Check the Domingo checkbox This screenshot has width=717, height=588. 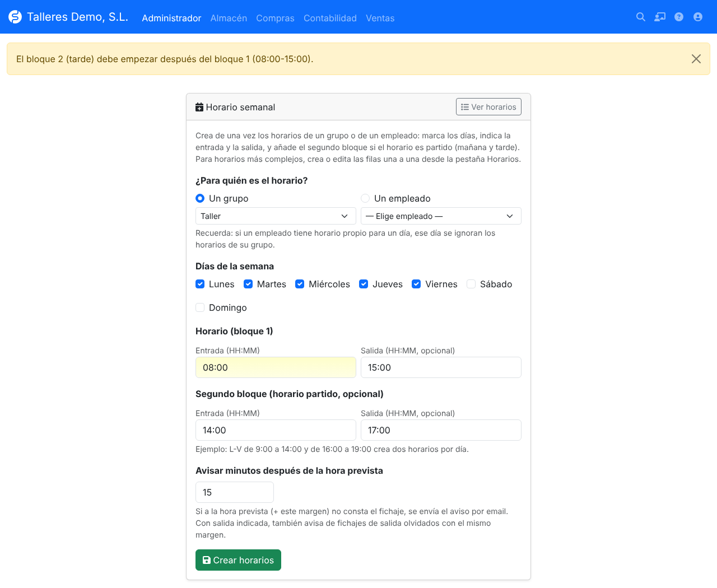pos(200,307)
